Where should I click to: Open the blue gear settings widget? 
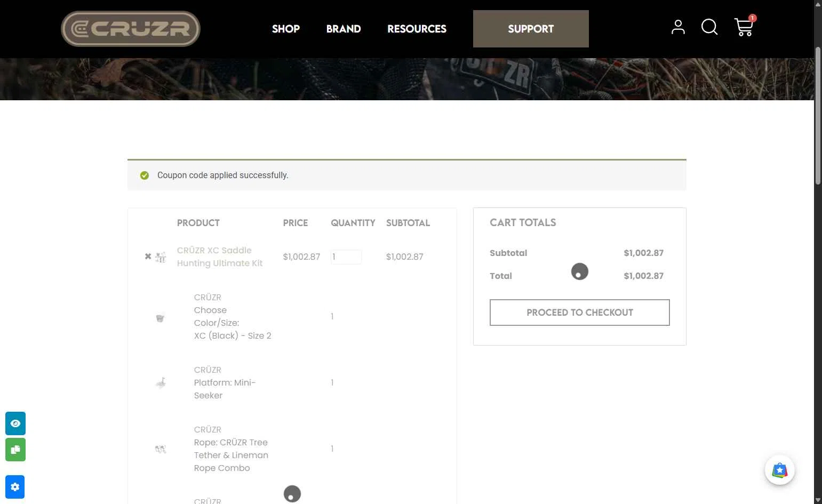[15, 487]
